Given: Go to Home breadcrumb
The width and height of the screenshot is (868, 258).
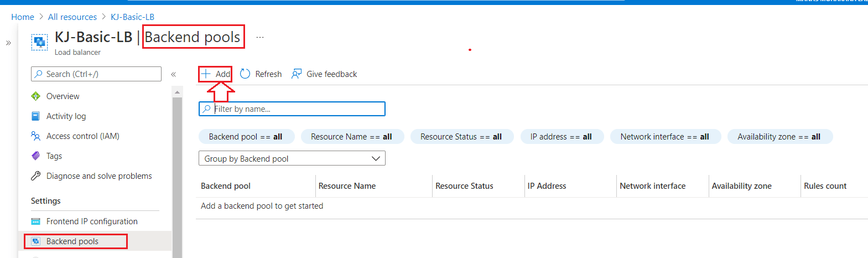Looking at the screenshot, I should coord(23,17).
